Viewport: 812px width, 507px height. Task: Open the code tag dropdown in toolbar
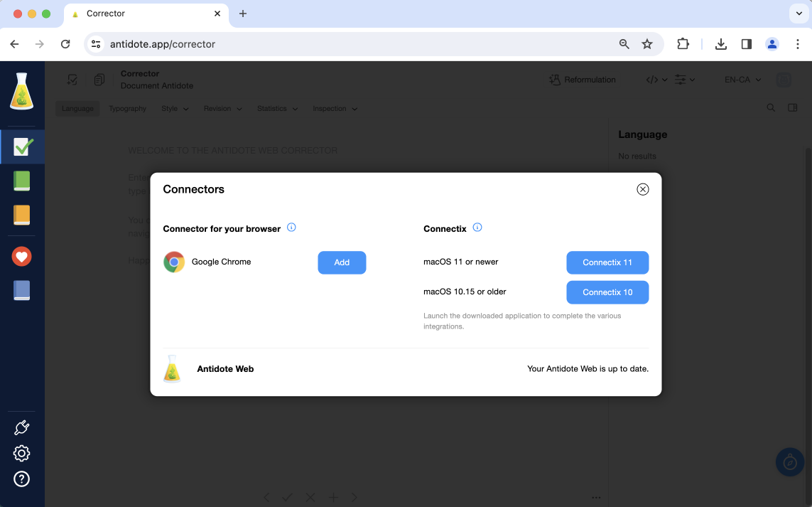656,80
